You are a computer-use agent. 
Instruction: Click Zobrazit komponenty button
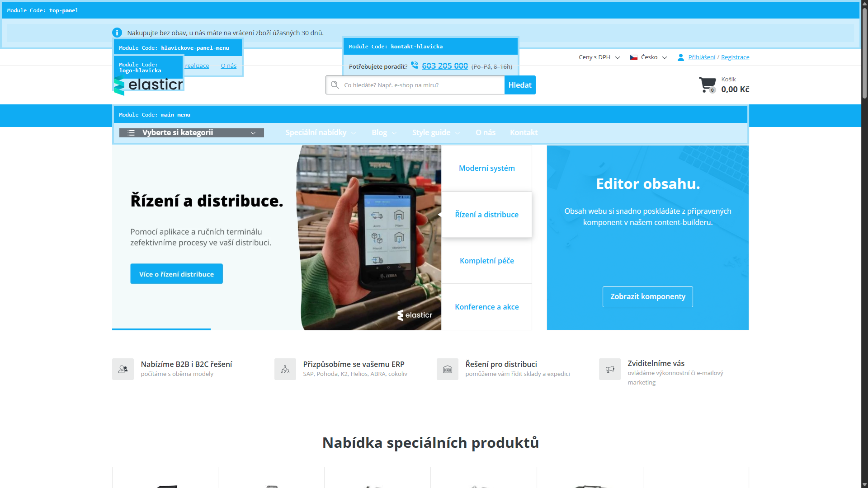click(x=647, y=297)
